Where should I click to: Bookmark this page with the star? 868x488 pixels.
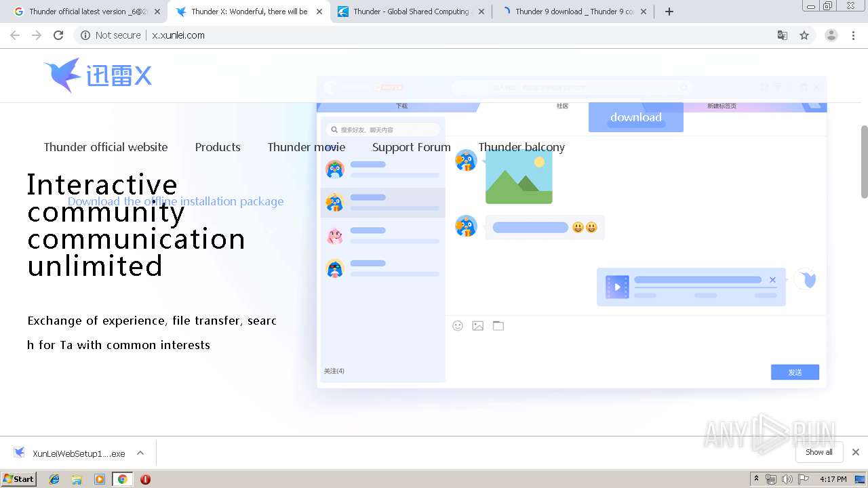[x=804, y=35]
